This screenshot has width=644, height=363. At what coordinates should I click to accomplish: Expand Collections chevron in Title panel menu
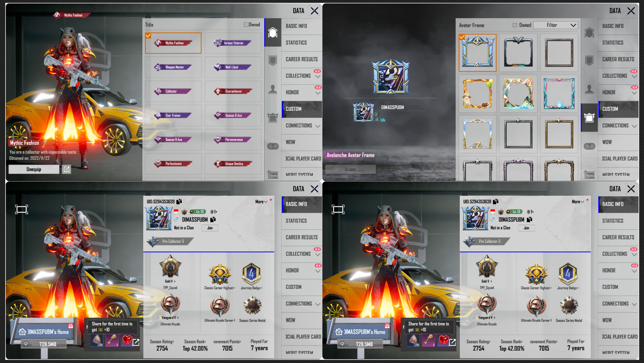click(x=318, y=77)
